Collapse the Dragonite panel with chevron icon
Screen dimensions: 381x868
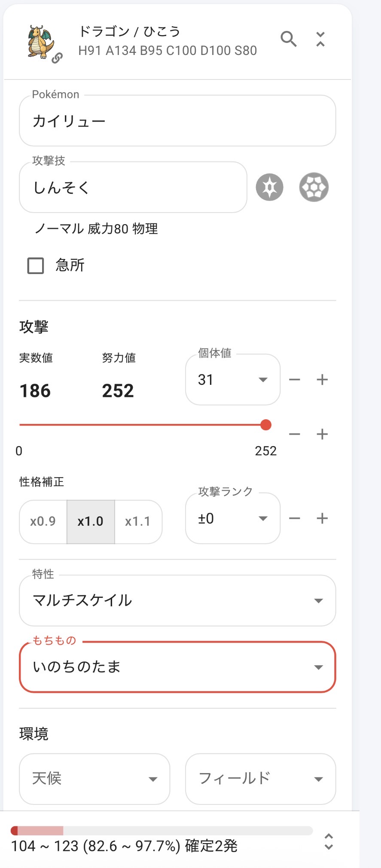click(320, 39)
